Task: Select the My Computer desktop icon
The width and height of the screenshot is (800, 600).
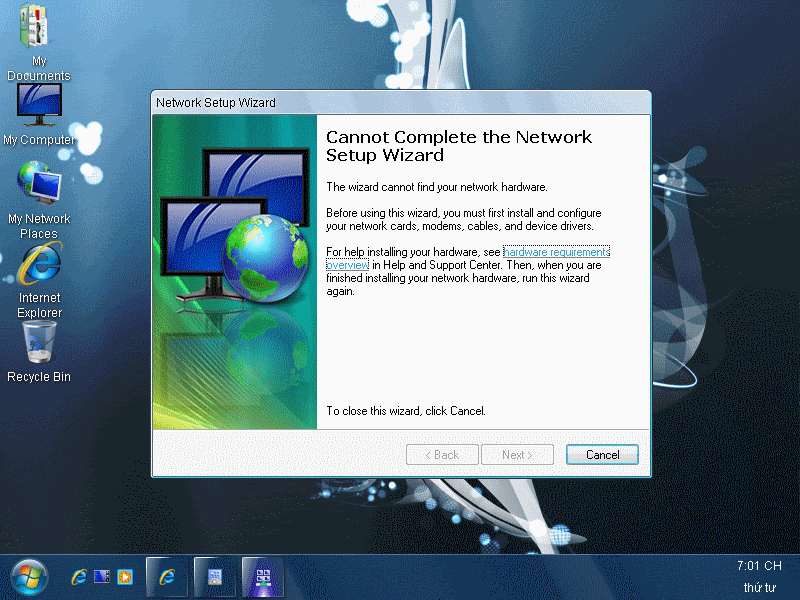Action: tap(39, 115)
